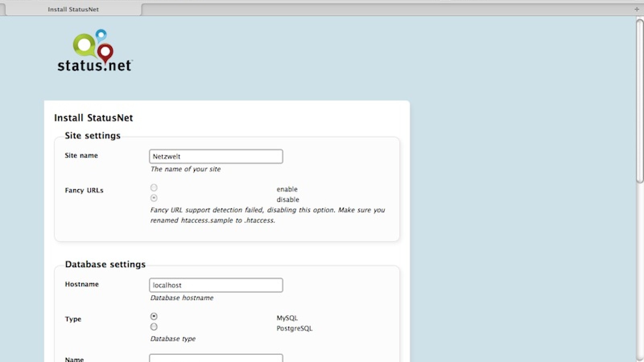Screen dimensions: 644x362
Task: Enable Fancy URLs radio button
Action: (x=154, y=187)
